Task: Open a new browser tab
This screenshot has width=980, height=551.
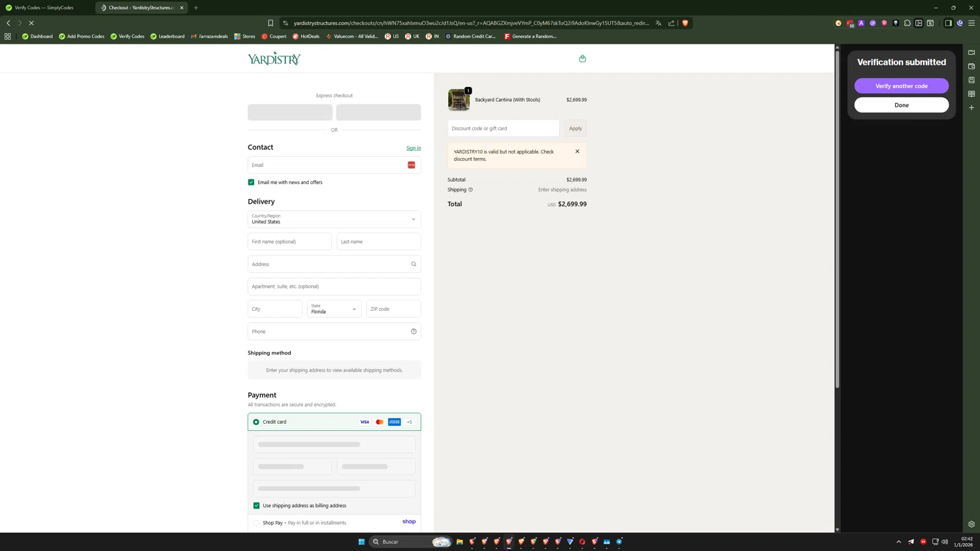Action: click(x=196, y=8)
